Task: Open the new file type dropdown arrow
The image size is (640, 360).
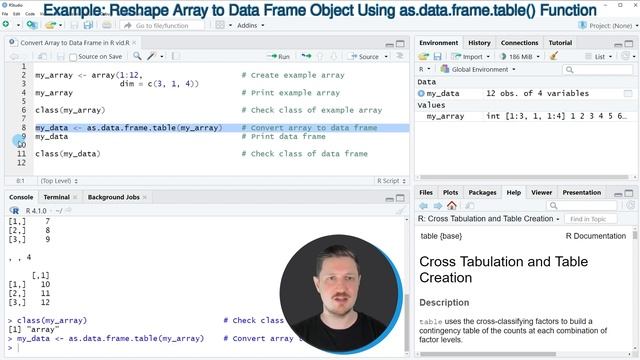Action: [18, 25]
